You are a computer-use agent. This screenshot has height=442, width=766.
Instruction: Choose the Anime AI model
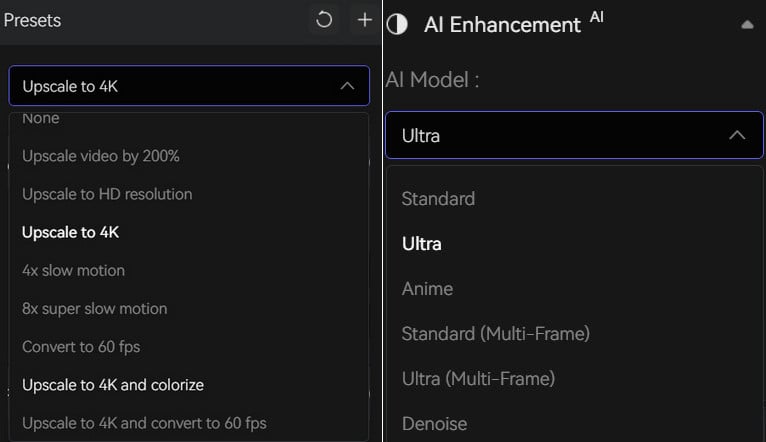427,288
